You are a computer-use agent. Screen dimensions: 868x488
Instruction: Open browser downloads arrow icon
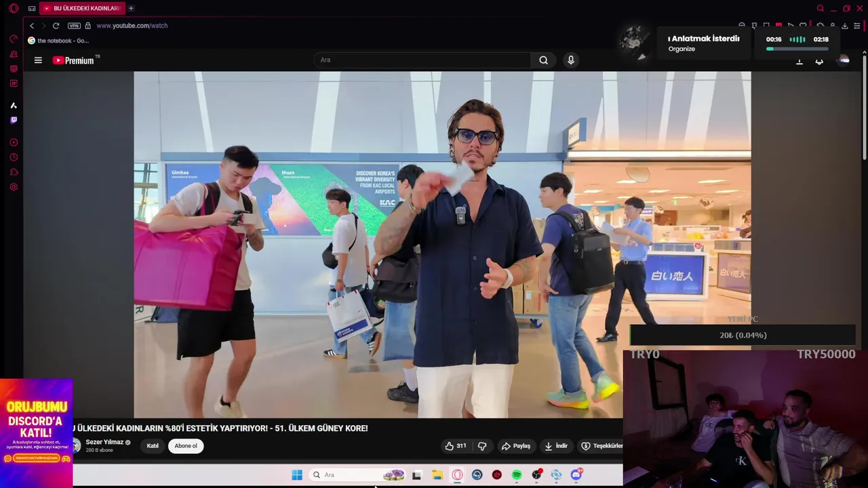click(844, 26)
